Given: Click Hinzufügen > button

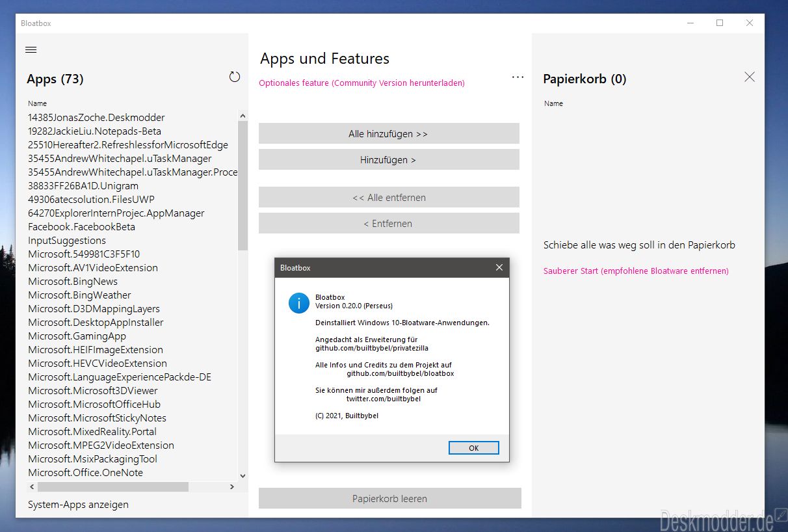Looking at the screenshot, I should [x=389, y=160].
